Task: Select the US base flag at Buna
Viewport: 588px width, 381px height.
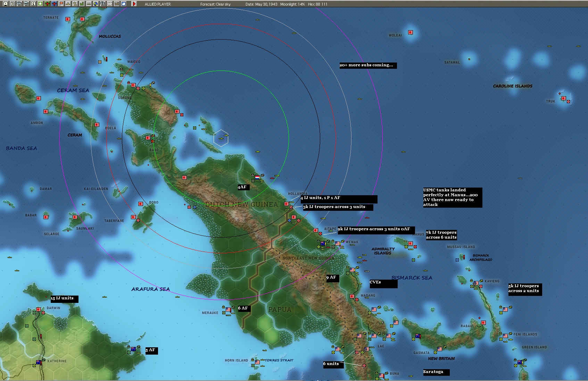Action: (x=381, y=375)
